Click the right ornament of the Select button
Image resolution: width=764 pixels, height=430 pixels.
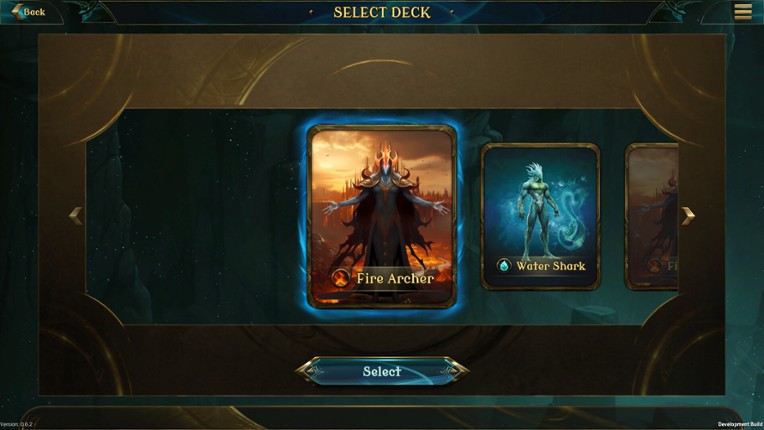pos(452,371)
